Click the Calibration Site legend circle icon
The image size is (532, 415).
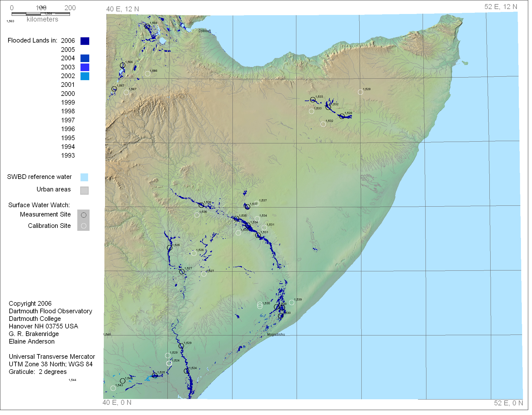(84, 226)
